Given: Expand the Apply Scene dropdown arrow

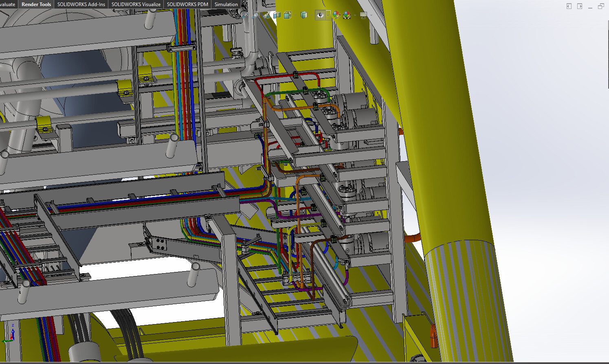Looking at the screenshot, I should pos(355,15).
